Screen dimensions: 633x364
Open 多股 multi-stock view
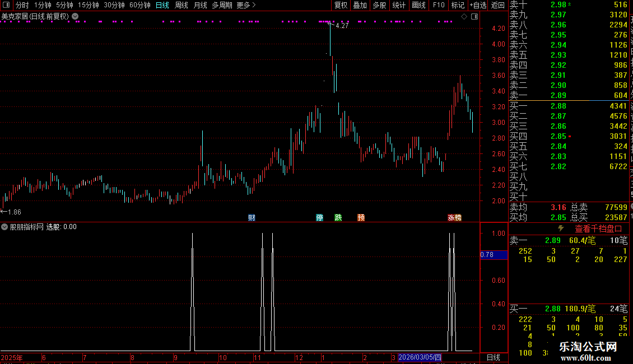[x=379, y=5]
